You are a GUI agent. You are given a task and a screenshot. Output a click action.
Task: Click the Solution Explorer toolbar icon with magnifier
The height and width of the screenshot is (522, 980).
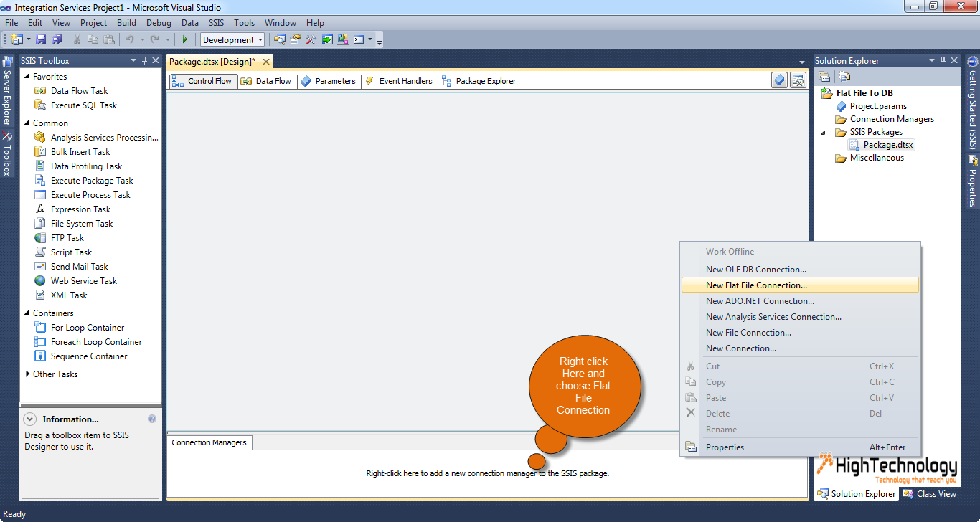280,39
